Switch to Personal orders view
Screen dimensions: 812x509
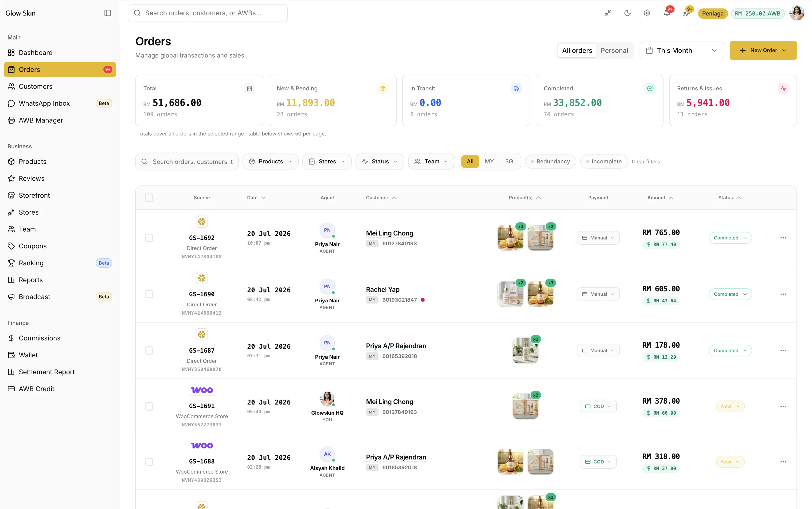614,50
